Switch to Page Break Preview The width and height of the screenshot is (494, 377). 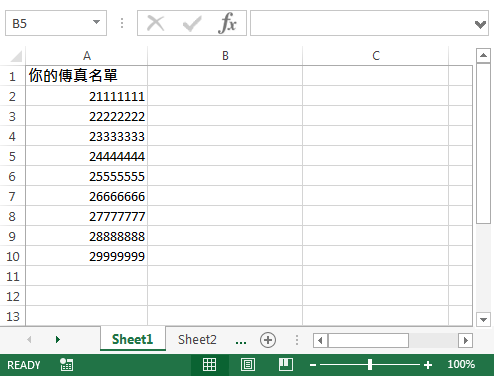point(286,364)
